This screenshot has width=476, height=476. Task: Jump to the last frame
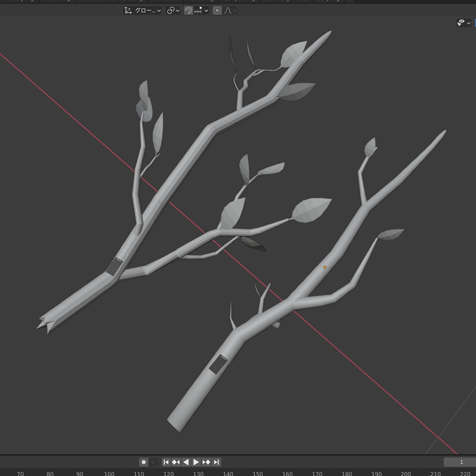coord(216,462)
